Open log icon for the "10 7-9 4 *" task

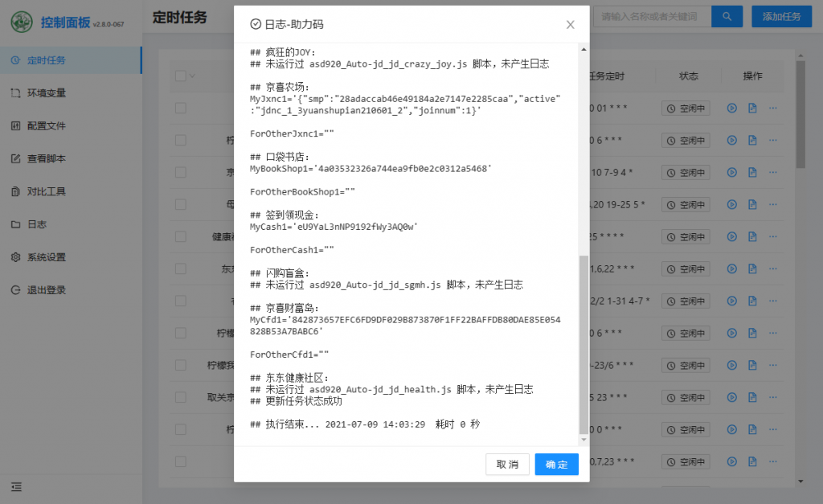point(752,172)
